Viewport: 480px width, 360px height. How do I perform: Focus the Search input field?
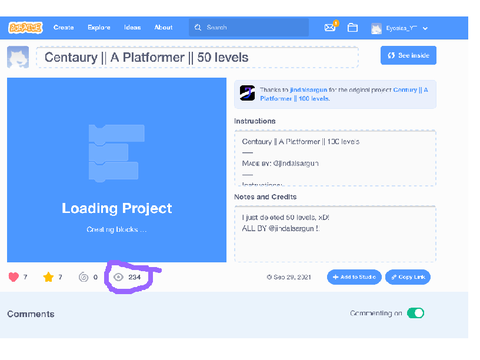[x=249, y=27]
